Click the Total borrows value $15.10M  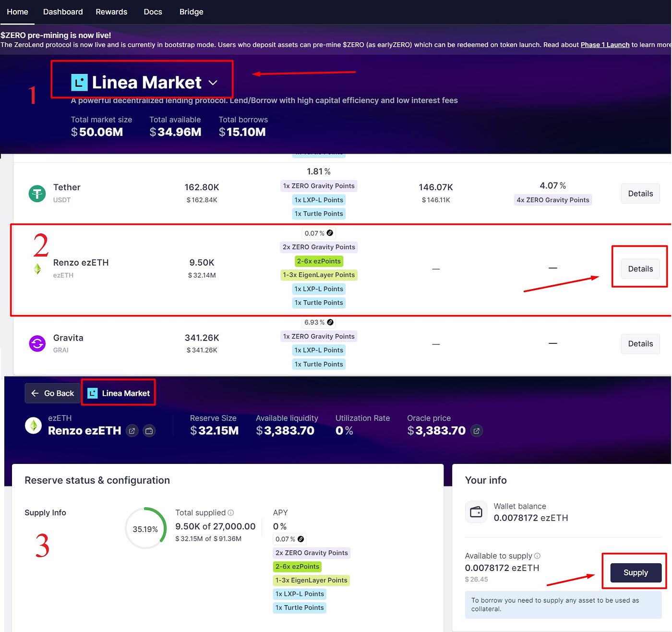[x=242, y=132]
